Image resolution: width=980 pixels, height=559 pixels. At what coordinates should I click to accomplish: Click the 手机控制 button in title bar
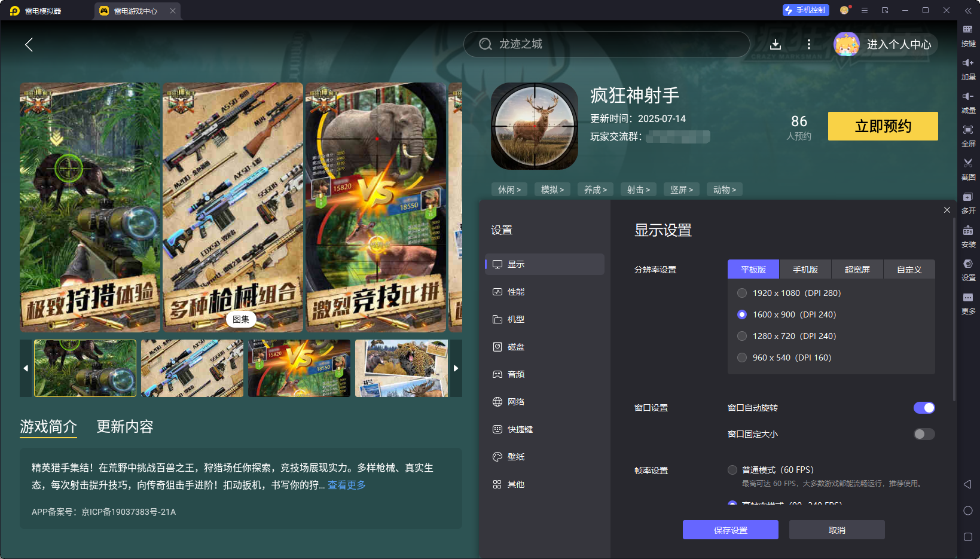(x=805, y=10)
